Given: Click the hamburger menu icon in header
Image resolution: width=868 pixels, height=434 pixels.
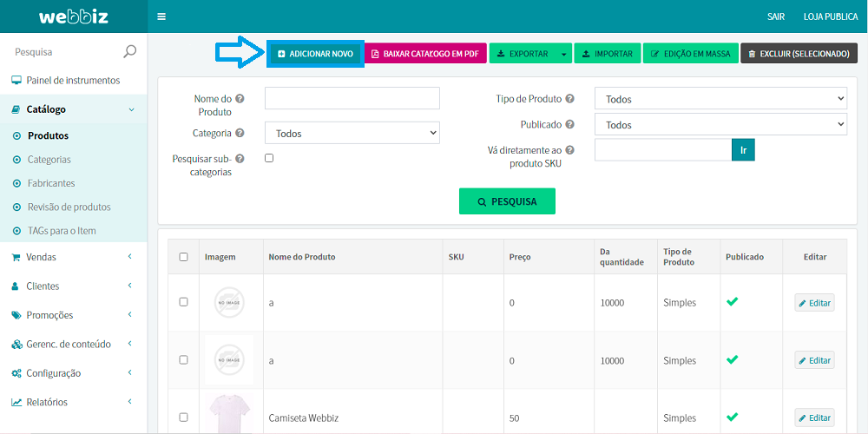Looking at the screenshot, I should coord(161,16).
